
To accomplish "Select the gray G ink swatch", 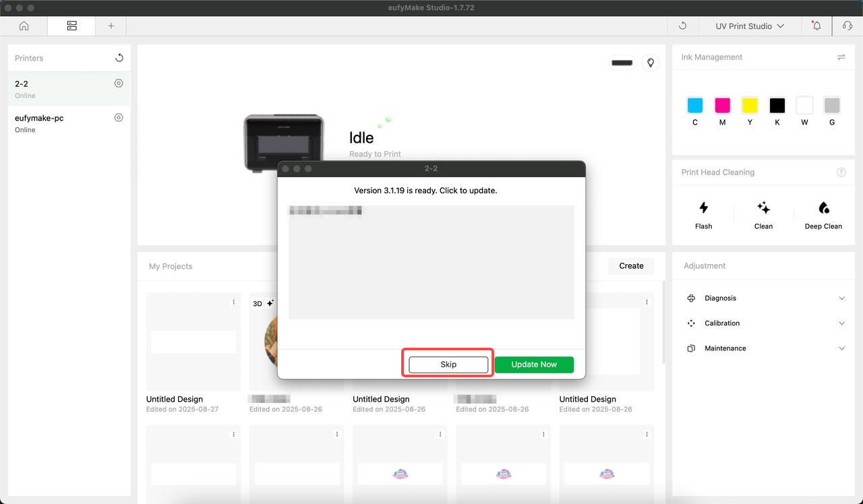I will coord(832,105).
